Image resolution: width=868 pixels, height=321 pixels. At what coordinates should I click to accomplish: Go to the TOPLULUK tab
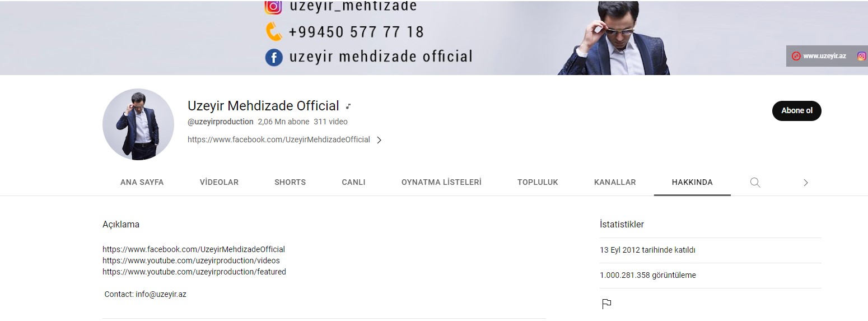[538, 182]
